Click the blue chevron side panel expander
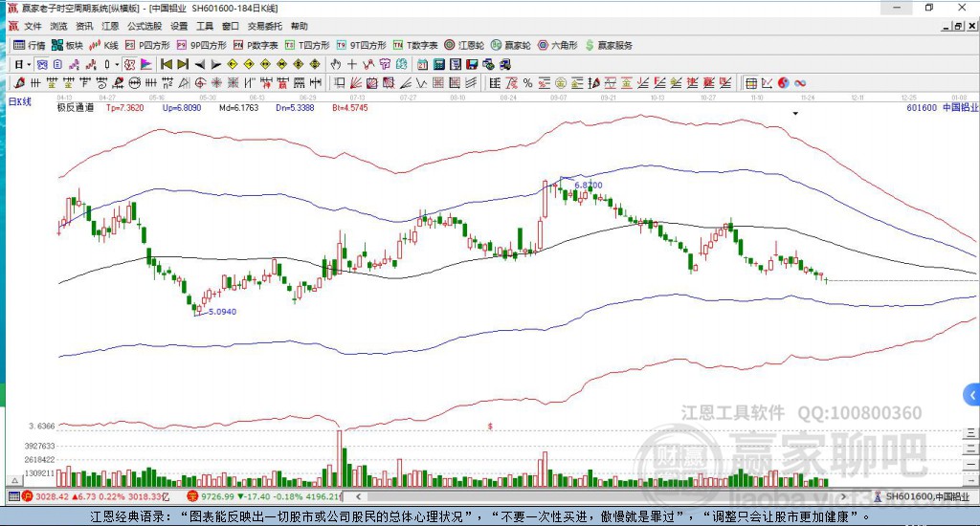Viewport: 980px width, 526px height. click(972, 395)
